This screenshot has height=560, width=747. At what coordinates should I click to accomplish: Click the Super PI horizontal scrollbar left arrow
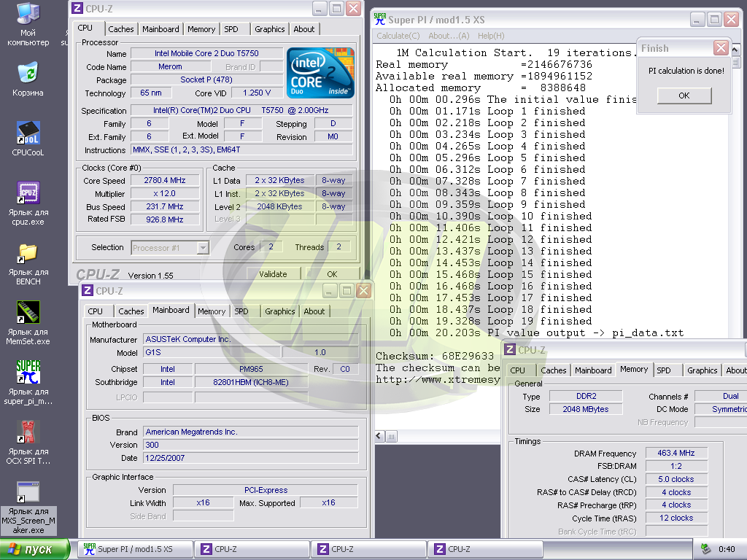click(379, 436)
